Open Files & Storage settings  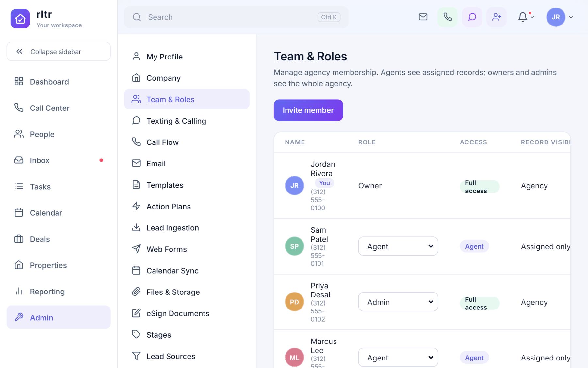(x=187, y=292)
